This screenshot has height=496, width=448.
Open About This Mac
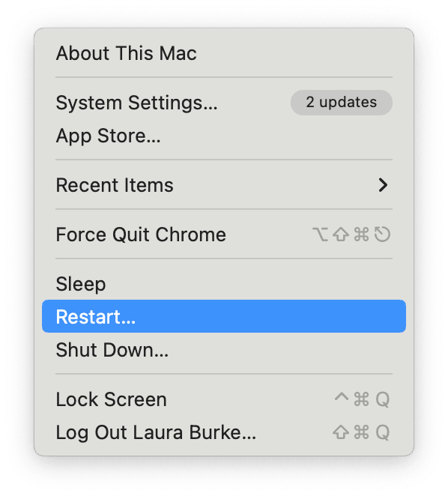224,53
